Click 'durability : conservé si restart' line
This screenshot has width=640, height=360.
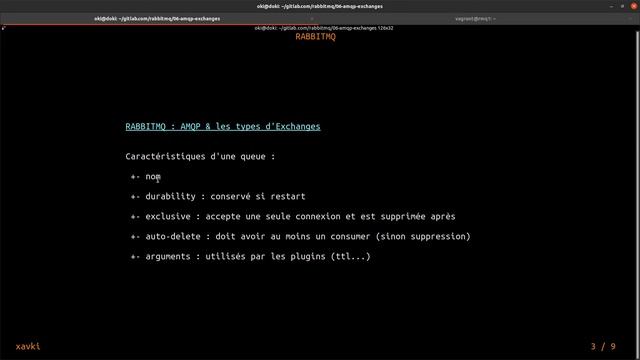[218, 196]
